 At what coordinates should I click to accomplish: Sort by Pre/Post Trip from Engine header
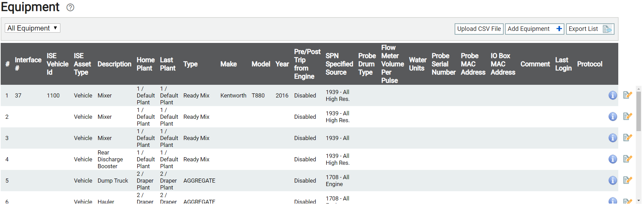tap(307, 64)
